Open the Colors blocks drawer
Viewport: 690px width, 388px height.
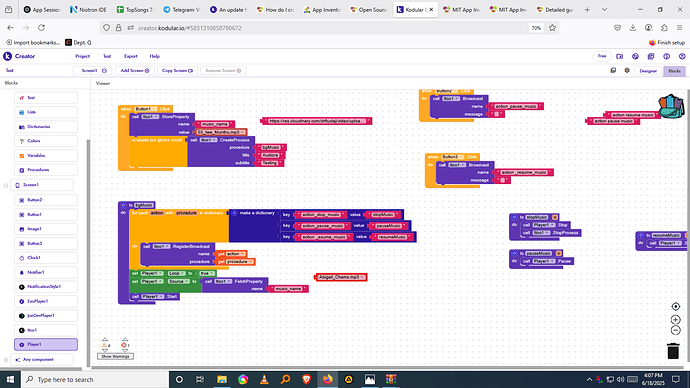[x=46, y=141]
